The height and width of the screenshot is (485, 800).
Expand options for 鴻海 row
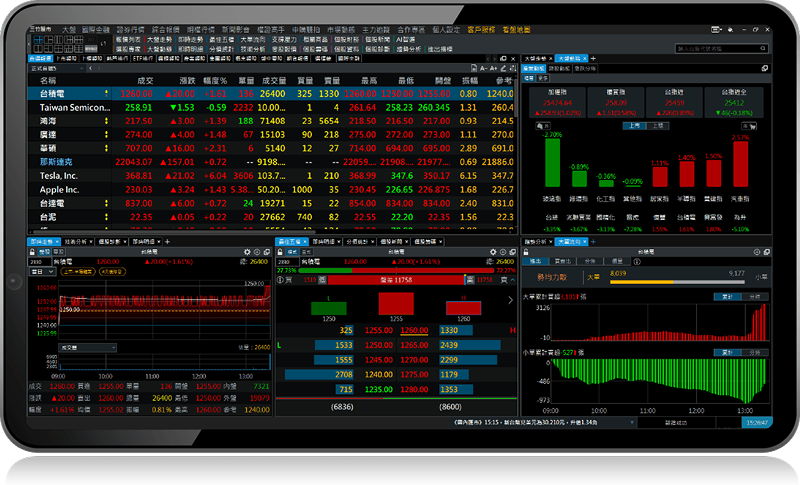(106, 121)
